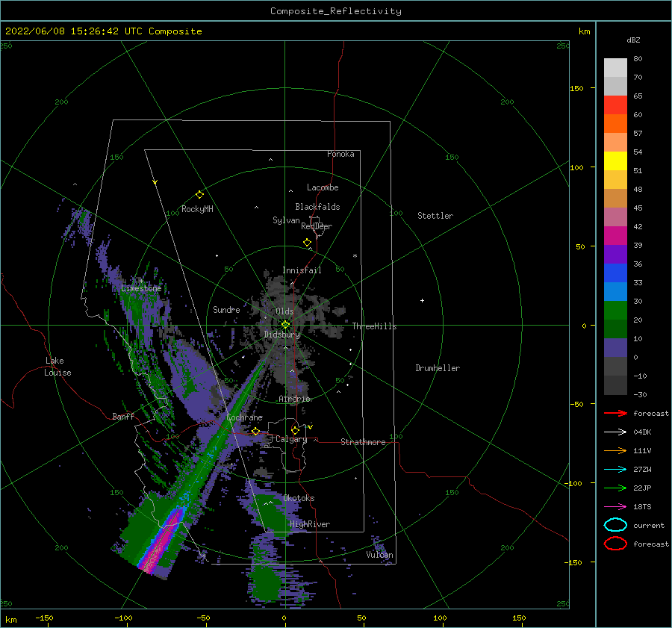Select the orange 57-60 dBZ swatch
Viewport: 672px width, 628px height.
[615, 124]
